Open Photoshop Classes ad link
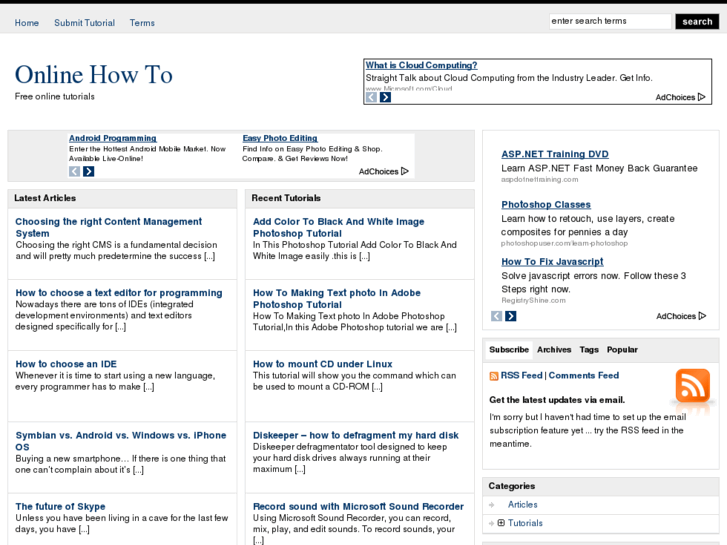 (x=546, y=205)
